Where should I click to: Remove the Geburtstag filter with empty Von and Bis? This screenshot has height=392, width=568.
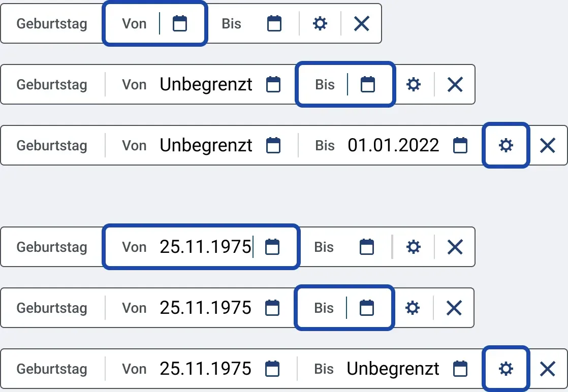(x=362, y=24)
